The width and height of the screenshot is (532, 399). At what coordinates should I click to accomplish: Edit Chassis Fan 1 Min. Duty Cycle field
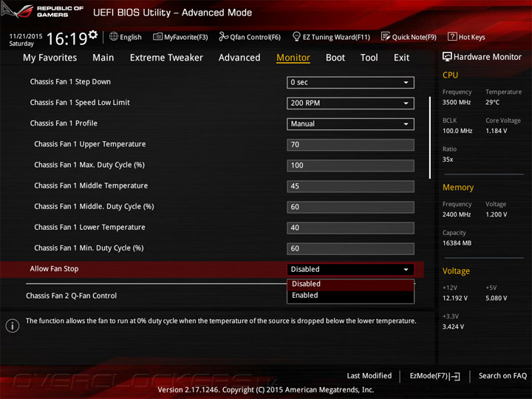(x=350, y=249)
